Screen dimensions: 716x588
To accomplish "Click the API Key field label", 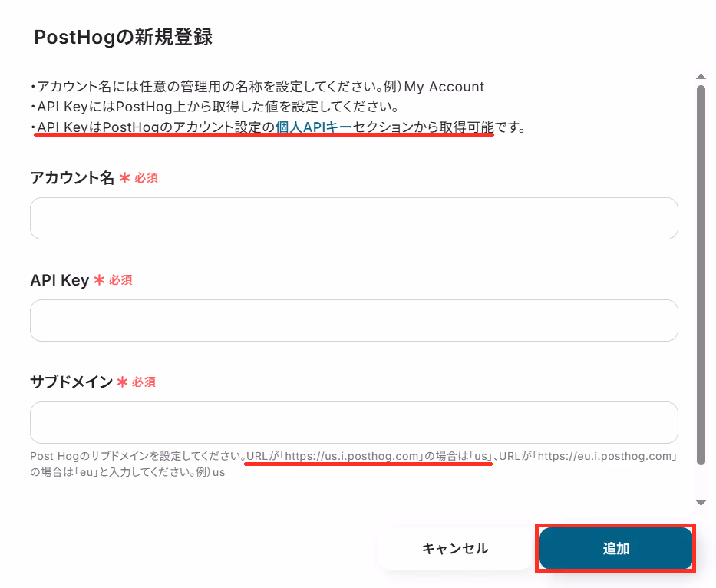I will (x=59, y=279).
